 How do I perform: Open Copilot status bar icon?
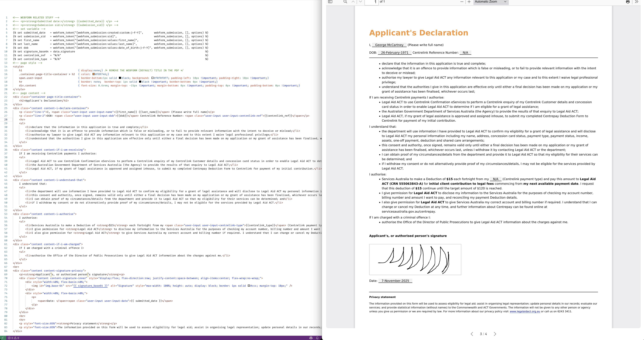[x=311, y=338]
